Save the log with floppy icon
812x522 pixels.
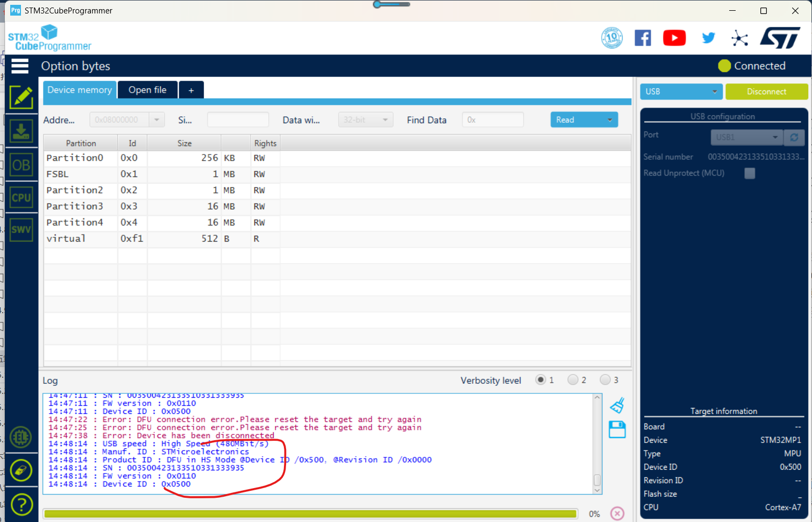click(x=617, y=429)
